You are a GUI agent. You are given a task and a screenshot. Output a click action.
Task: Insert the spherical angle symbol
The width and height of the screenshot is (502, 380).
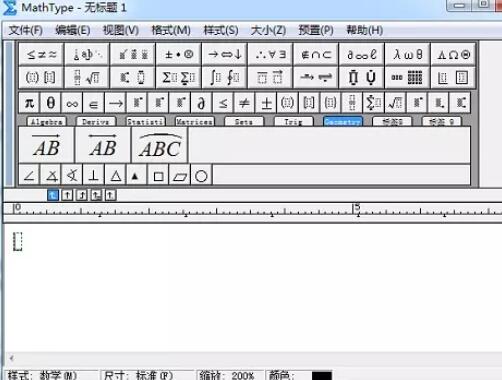coord(72,175)
